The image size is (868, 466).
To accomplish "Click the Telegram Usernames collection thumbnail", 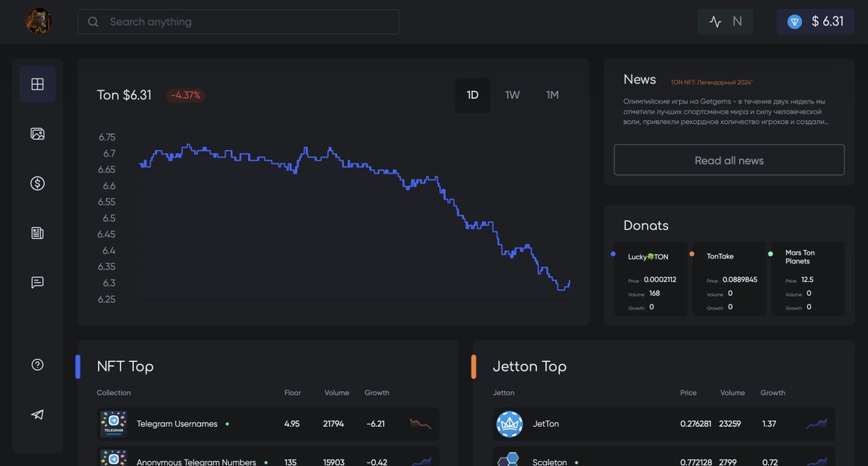I will click(x=114, y=424).
